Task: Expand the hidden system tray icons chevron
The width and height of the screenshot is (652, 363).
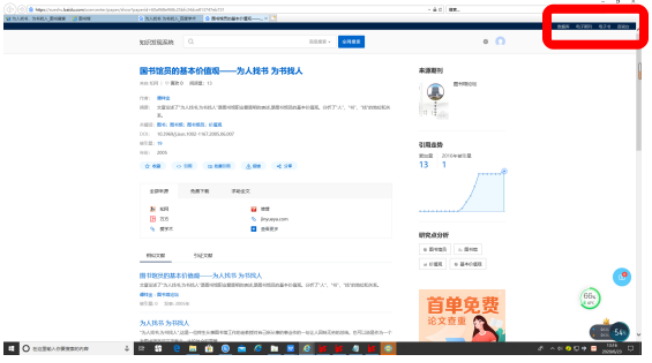Action: [x=552, y=348]
